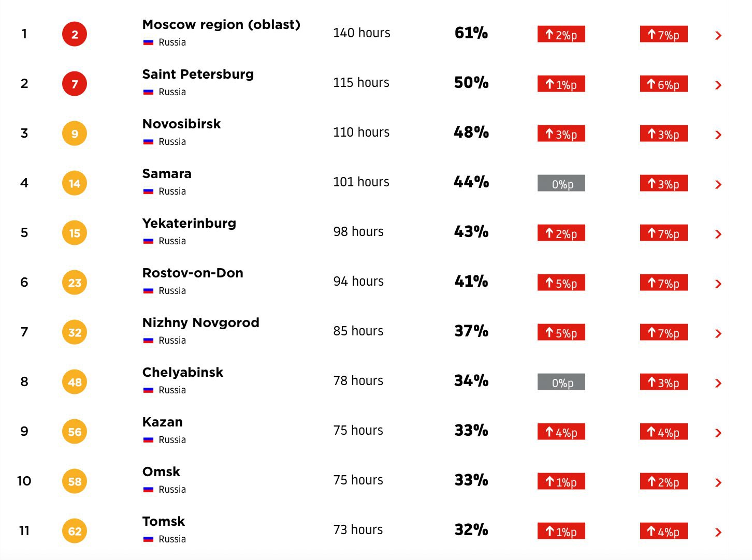Click the grey 0%p badge for Samara
This screenshot has height=560, width=752.
click(561, 183)
